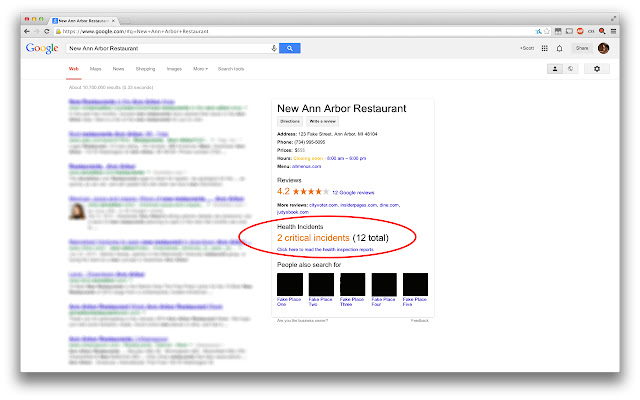Open Search tools
This screenshot has height=400, width=640.
pyautogui.click(x=231, y=69)
